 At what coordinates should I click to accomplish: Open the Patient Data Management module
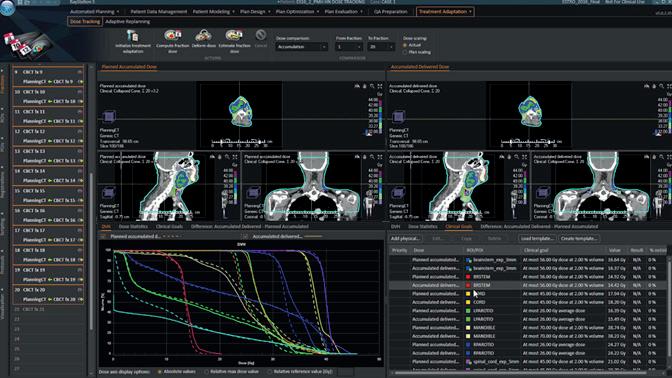click(x=159, y=12)
